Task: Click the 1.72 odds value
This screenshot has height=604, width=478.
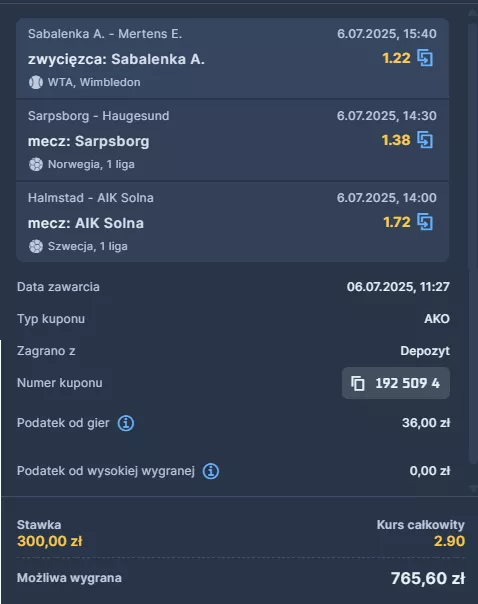Action: tap(397, 222)
